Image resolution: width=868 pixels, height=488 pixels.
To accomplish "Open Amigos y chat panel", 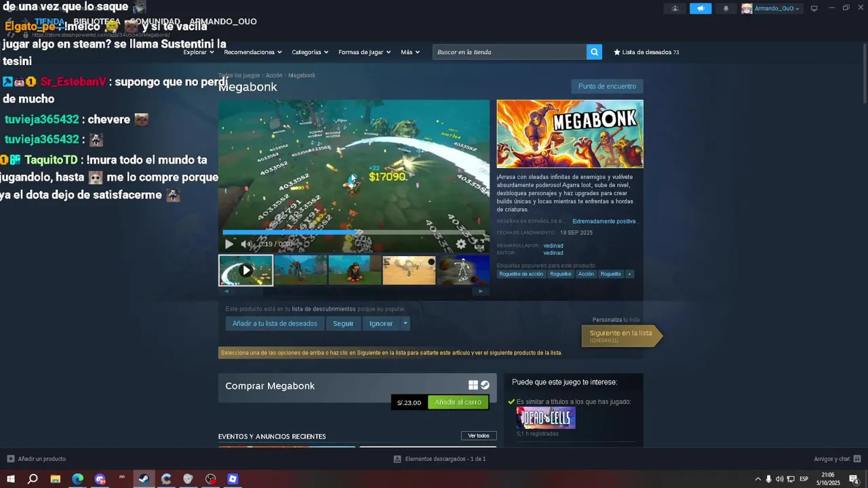I will point(837,459).
